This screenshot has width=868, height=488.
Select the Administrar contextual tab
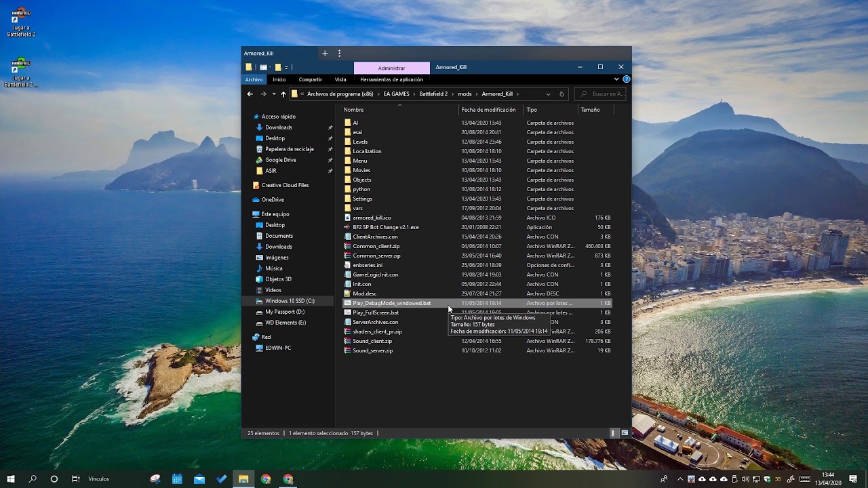(392, 68)
